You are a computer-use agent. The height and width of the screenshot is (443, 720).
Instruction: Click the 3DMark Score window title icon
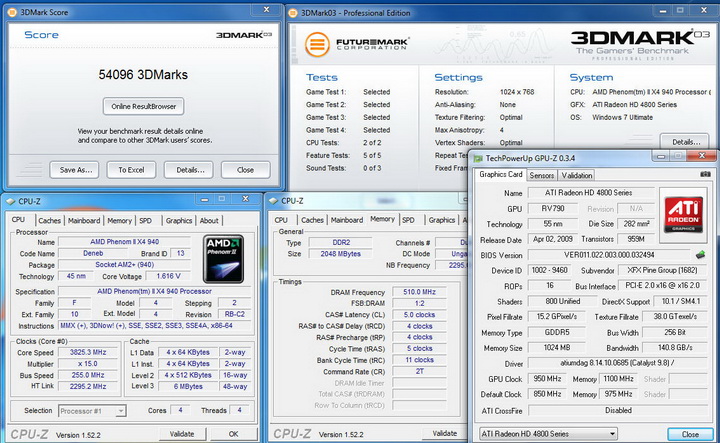coord(12,12)
